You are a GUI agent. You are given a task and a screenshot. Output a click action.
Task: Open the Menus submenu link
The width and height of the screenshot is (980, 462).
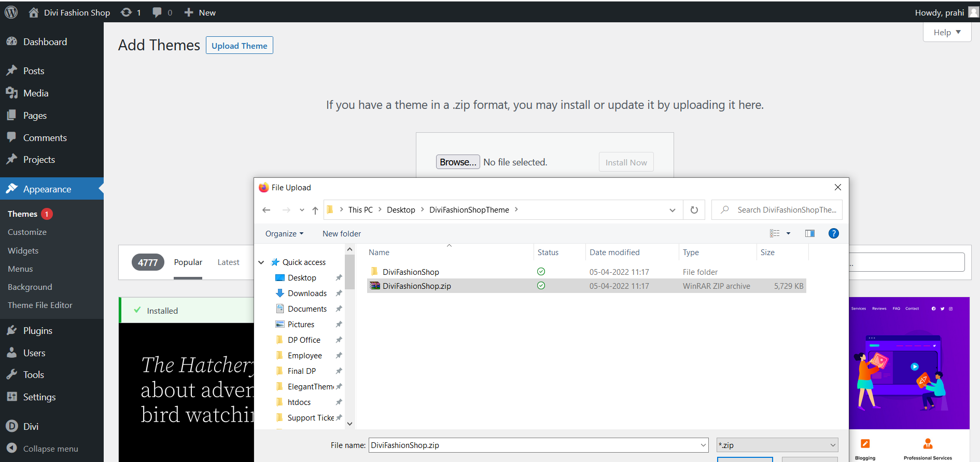(x=20, y=269)
